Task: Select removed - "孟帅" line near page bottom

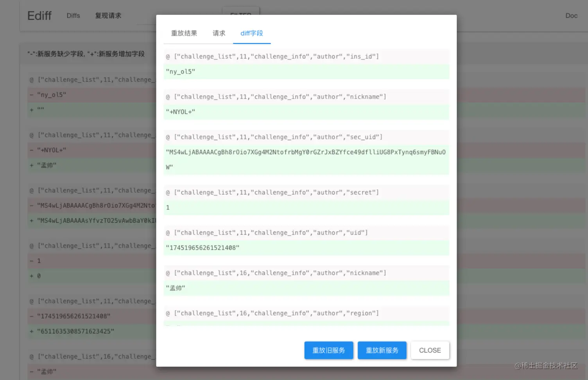Action: pos(92,371)
